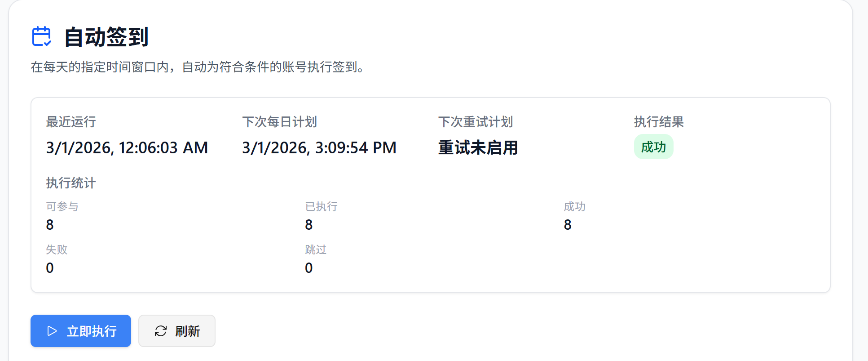Click the 跳过 count value 0

pyautogui.click(x=309, y=268)
